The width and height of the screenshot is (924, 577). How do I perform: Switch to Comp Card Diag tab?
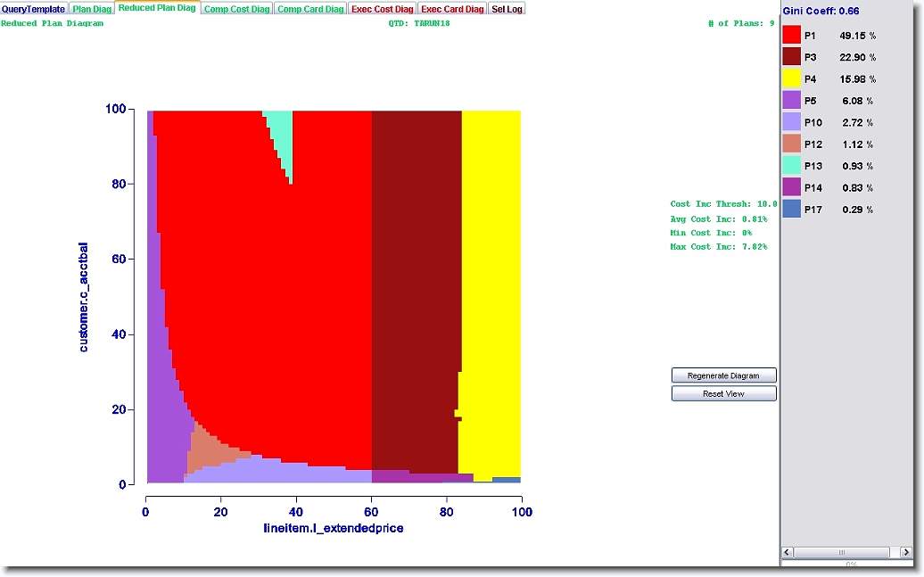[310, 9]
